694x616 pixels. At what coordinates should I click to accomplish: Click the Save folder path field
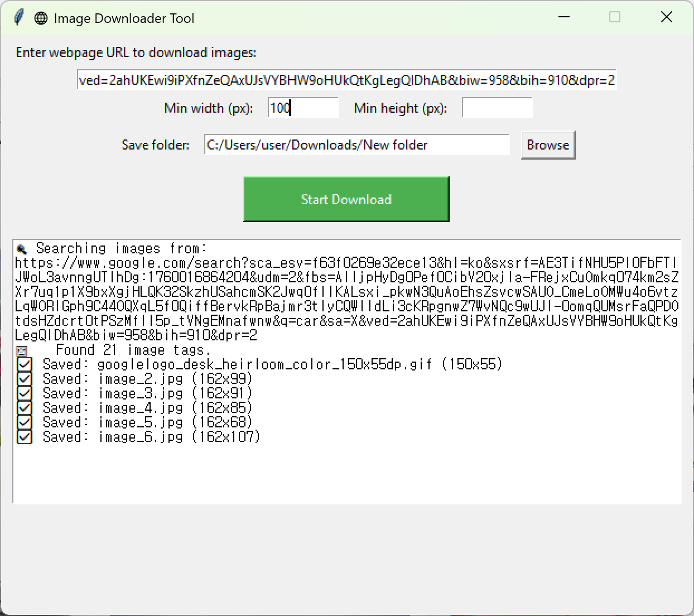(x=356, y=145)
